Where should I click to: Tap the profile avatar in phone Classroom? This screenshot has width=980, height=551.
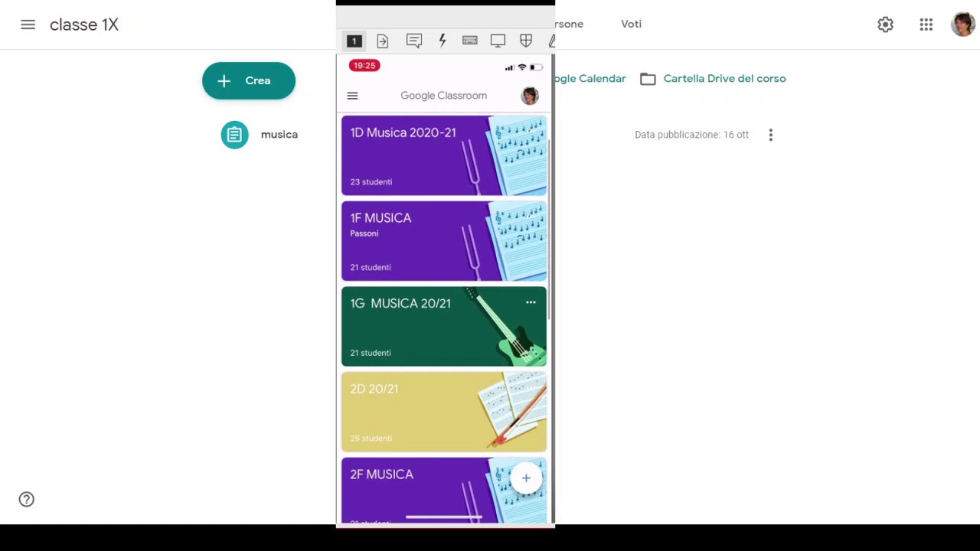coord(530,96)
